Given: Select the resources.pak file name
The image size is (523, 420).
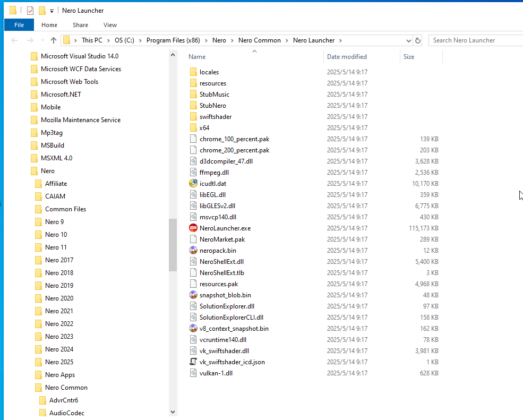Looking at the screenshot, I should (x=219, y=284).
